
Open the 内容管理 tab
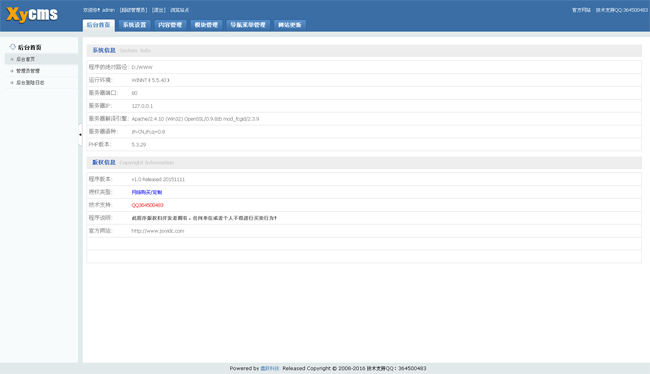170,25
